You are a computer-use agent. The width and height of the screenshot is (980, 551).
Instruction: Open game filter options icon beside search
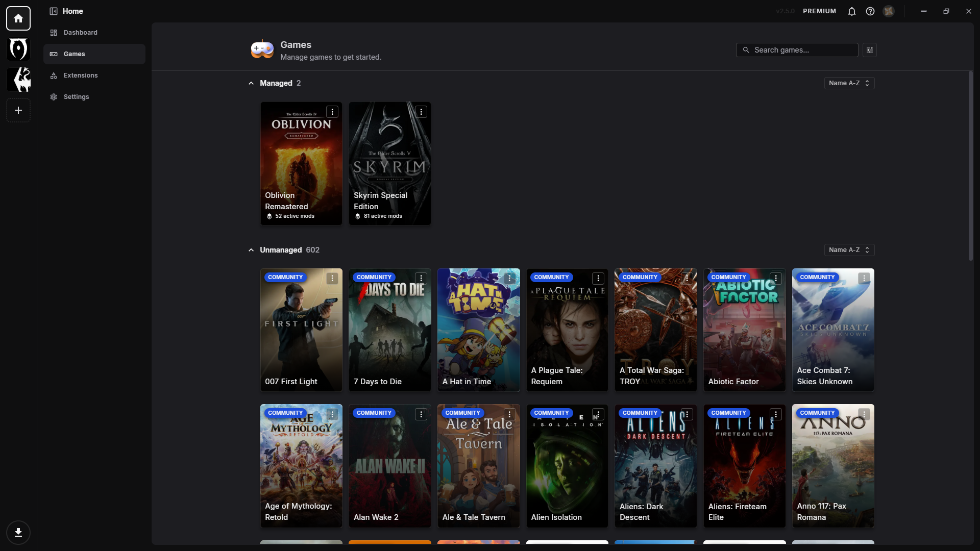(x=870, y=50)
